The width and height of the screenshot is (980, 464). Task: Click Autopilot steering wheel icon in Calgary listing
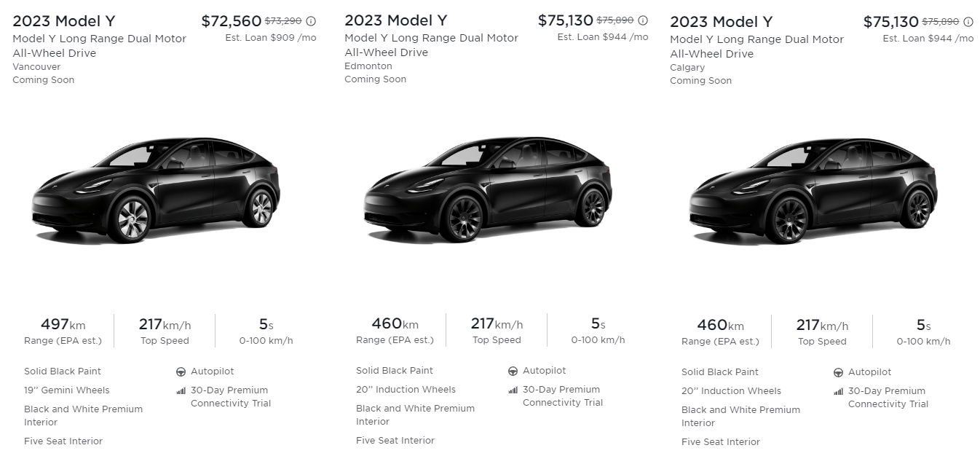click(x=839, y=372)
